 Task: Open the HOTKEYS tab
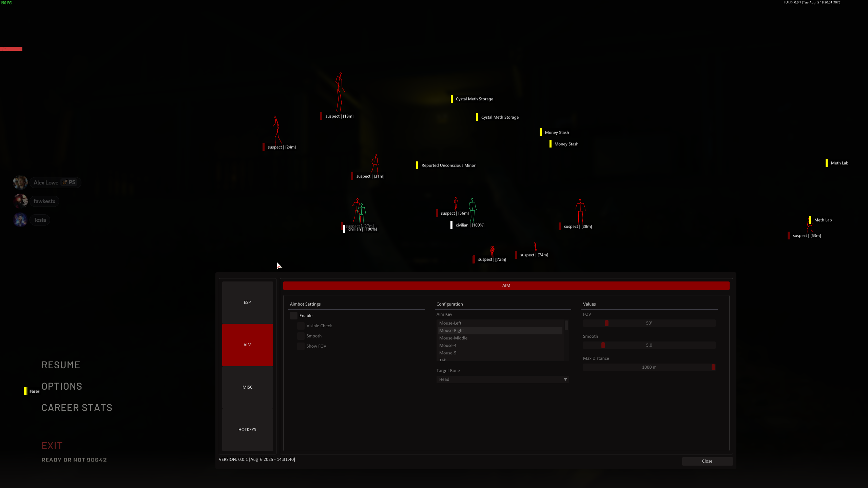click(x=247, y=429)
